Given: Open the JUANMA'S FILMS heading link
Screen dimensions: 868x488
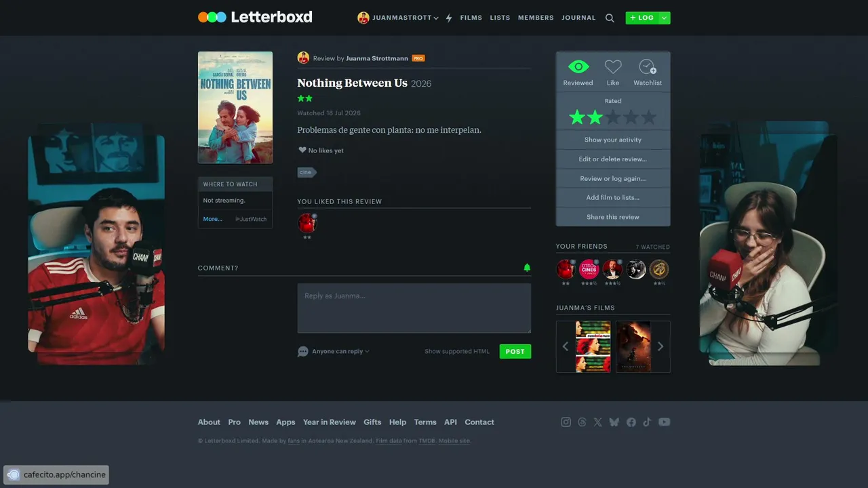Looking at the screenshot, I should point(585,308).
